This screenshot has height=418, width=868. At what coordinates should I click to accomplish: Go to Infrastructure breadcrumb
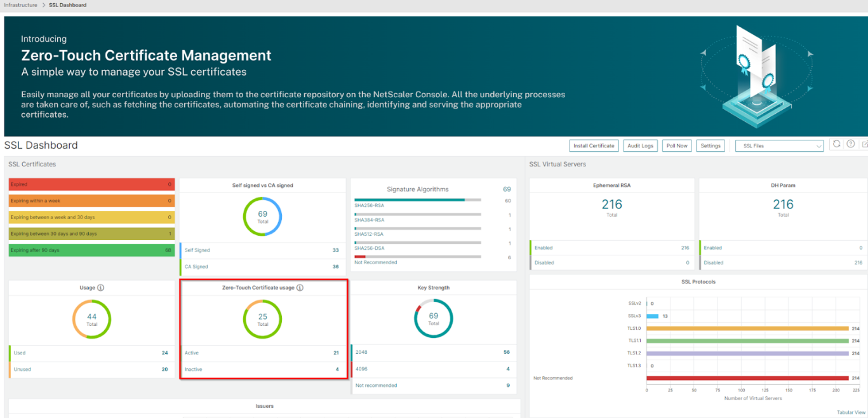tap(20, 5)
